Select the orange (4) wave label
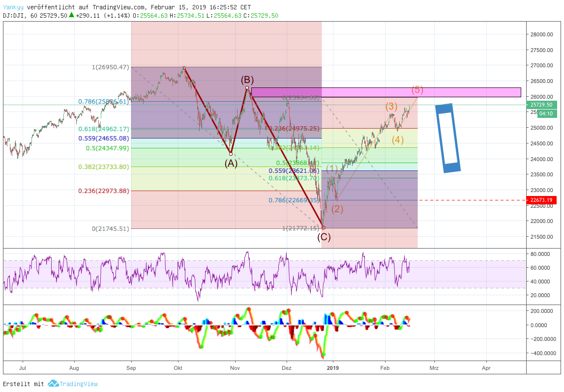The height and width of the screenshot is (392, 564). (397, 140)
